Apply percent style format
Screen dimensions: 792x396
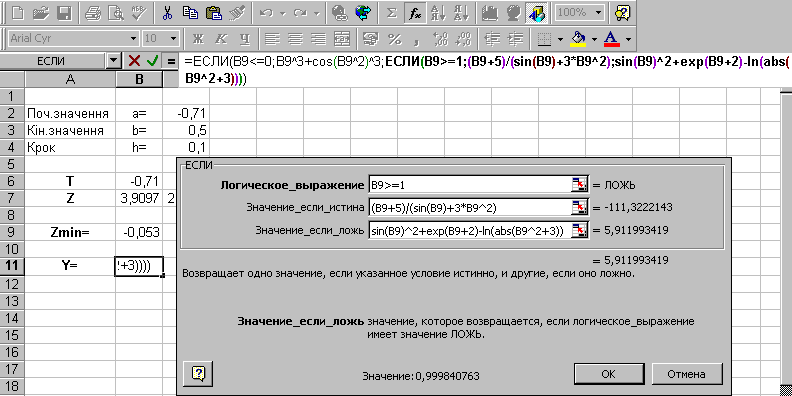point(395,38)
